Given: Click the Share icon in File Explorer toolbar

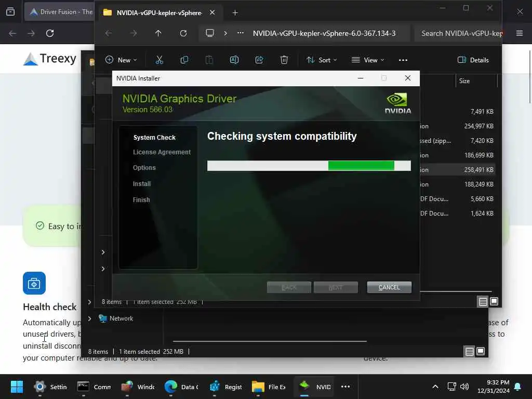Looking at the screenshot, I should (x=259, y=60).
